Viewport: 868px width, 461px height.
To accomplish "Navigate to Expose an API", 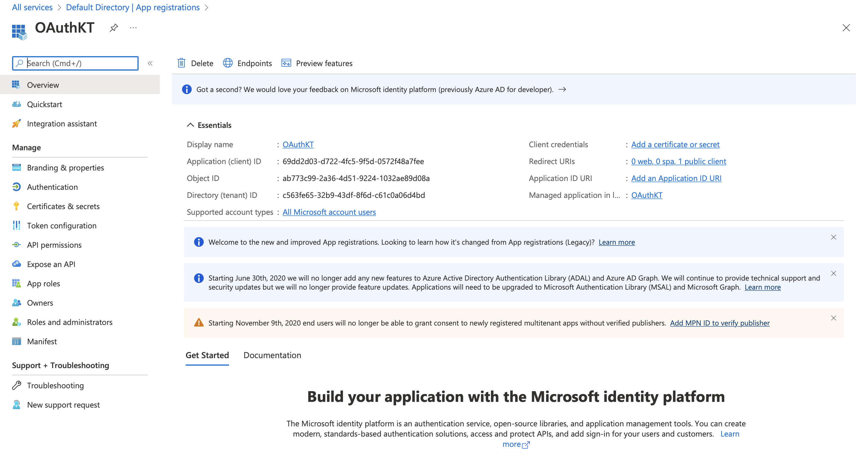I will point(51,264).
